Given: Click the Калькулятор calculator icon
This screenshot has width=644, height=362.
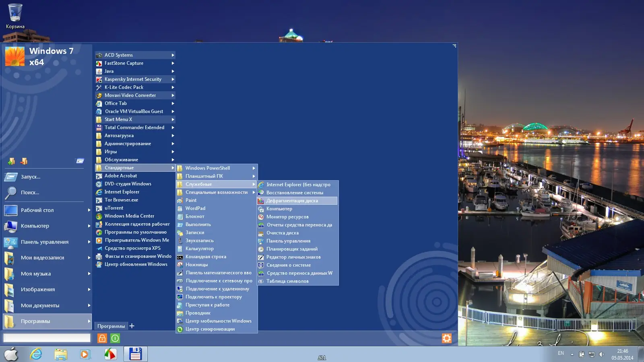Looking at the screenshot, I should [x=180, y=249].
